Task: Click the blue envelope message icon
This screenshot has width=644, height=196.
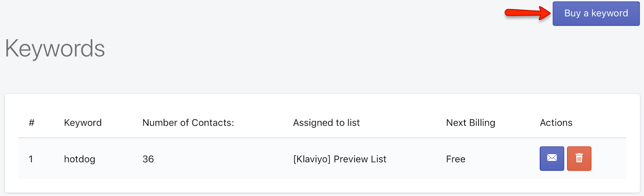Action: coord(552,159)
